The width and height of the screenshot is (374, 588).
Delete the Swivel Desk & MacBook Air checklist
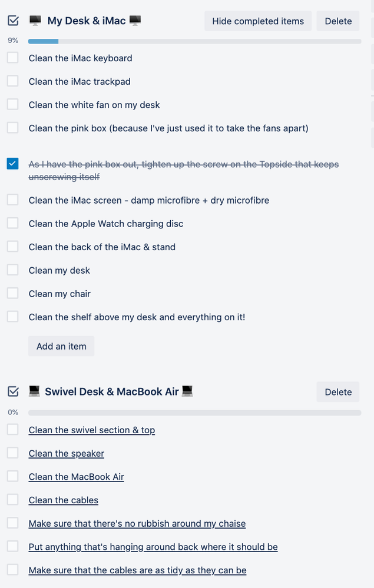point(337,391)
